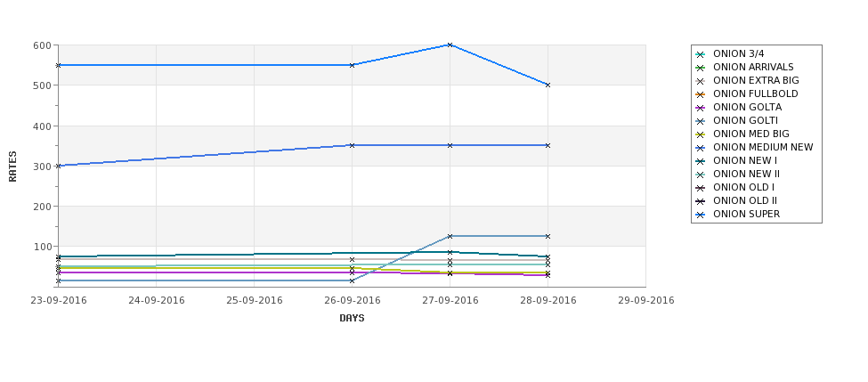Click the 23-09-2016 x-axis date label
This screenshot has height=382, width=868.
pyautogui.click(x=58, y=301)
